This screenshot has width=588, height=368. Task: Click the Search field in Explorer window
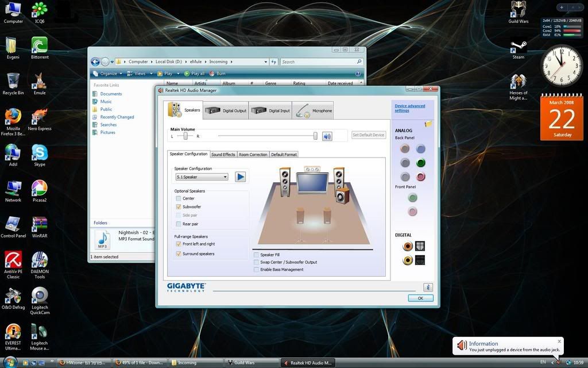(x=322, y=62)
